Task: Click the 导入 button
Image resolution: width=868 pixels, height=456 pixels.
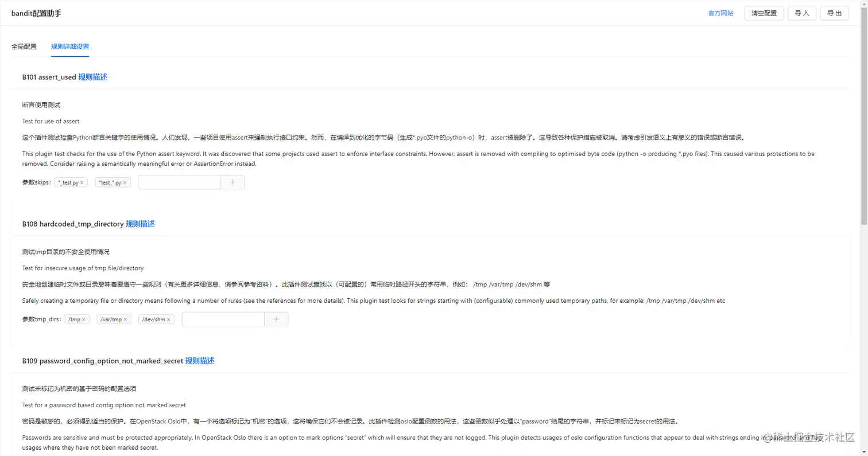Action: 802,13
